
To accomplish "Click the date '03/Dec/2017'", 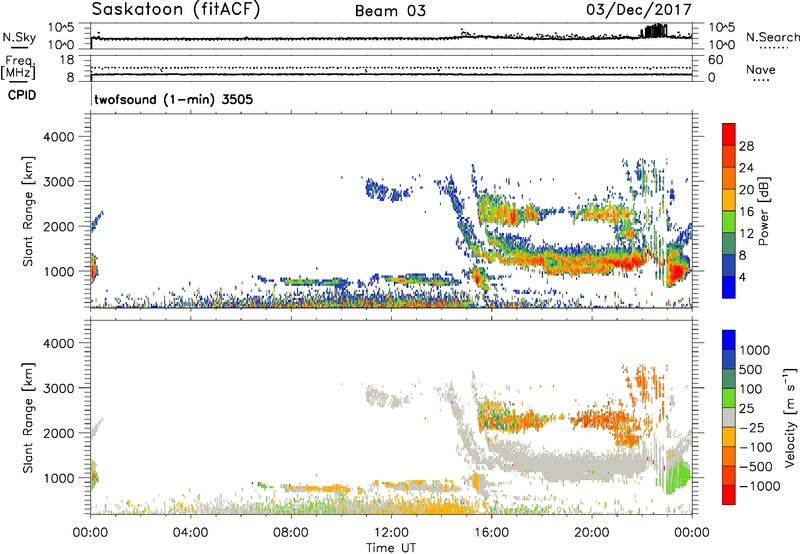I will click(x=639, y=9).
